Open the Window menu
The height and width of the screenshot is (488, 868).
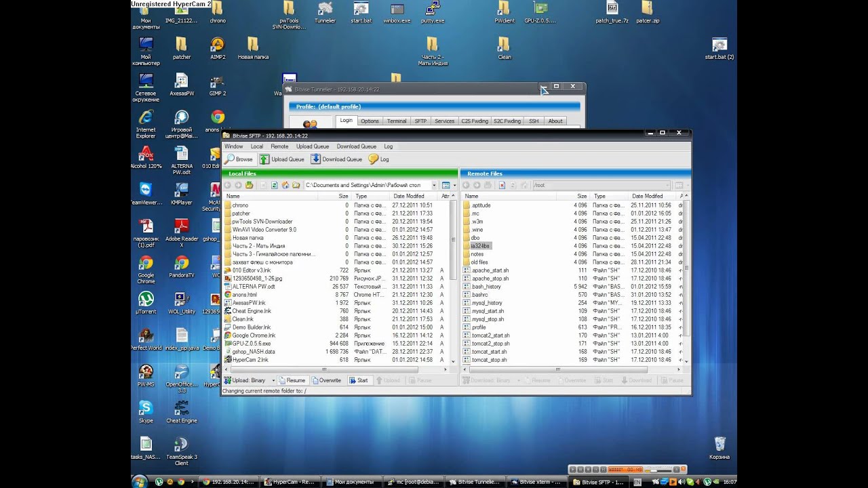click(x=233, y=146)
